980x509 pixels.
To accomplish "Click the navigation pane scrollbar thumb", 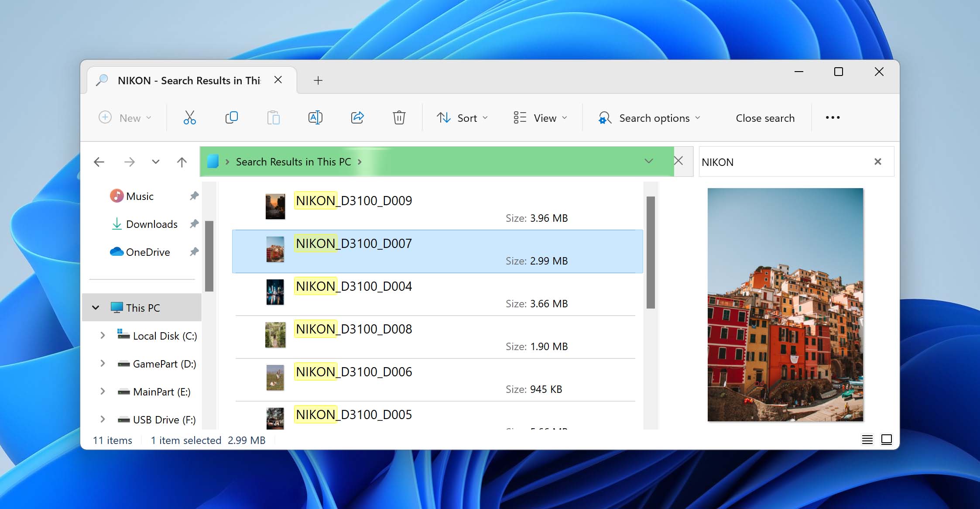I will (209, 256).
